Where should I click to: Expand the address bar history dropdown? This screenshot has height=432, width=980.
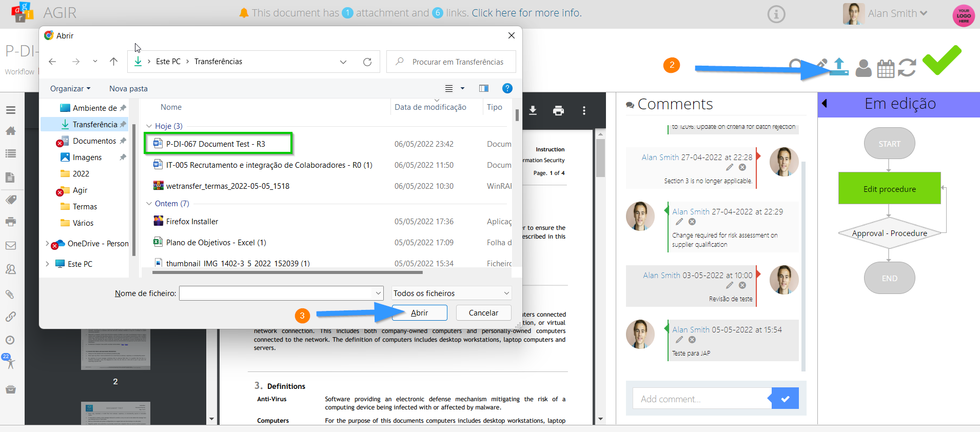343,62
